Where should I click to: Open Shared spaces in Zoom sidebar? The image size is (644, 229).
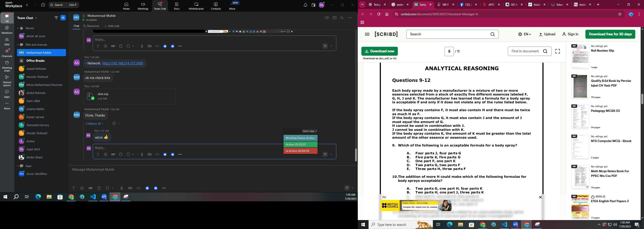7,81
